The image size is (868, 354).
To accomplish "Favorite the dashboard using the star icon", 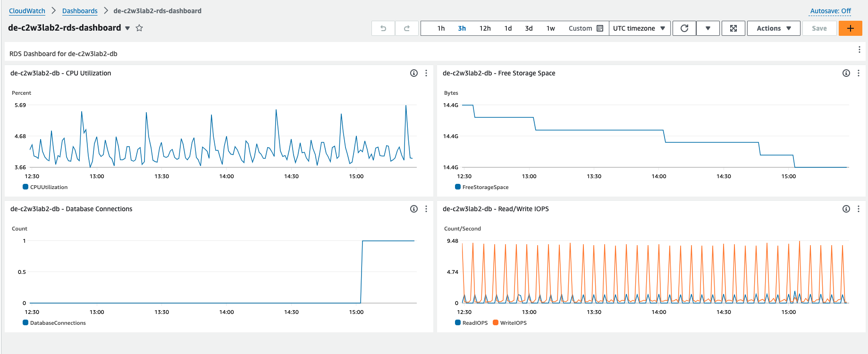I will click(x=139, y=28).
